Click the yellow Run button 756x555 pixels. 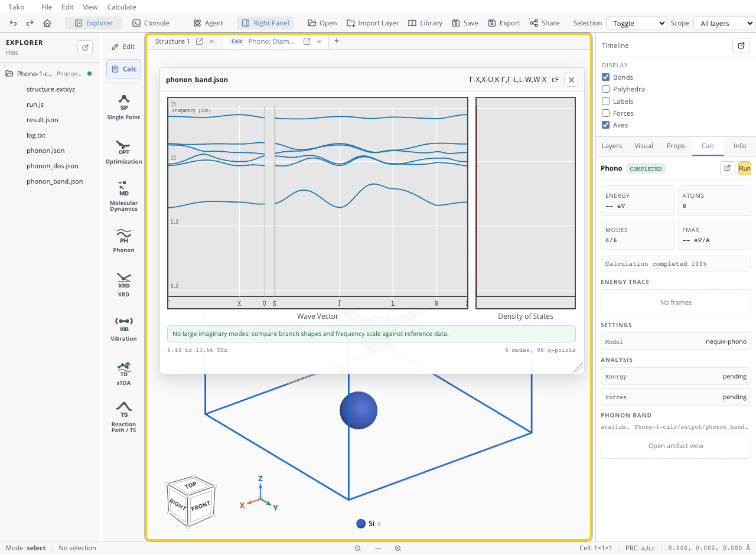744,168
